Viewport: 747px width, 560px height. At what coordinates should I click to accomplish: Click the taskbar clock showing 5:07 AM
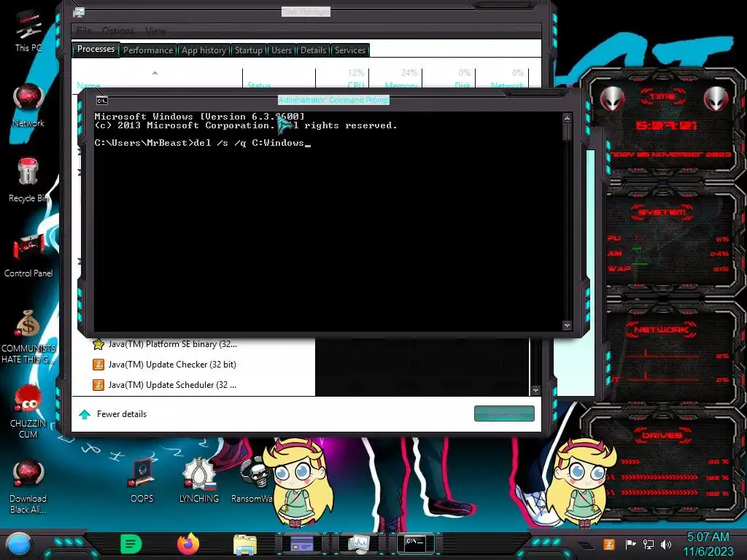(708, 544)
